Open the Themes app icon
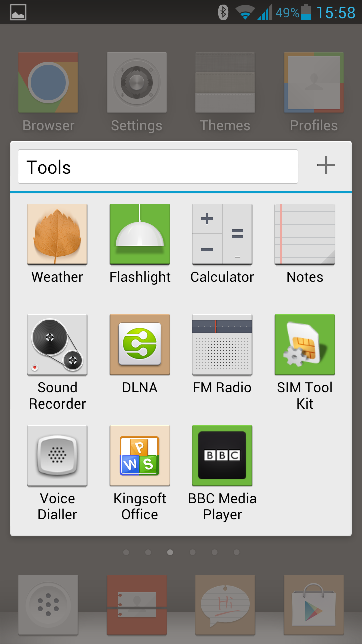 pyautogui.click(x=225, y=83)
